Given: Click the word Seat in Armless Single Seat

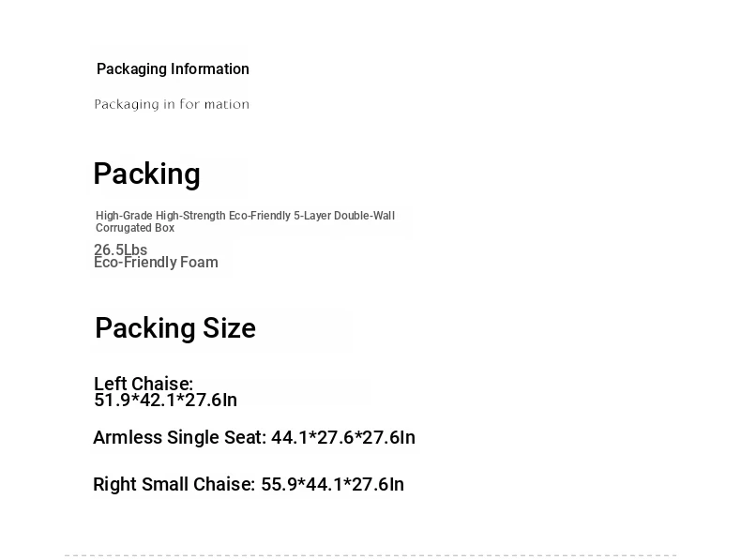Looking at the screenshot, I should 242,437.
